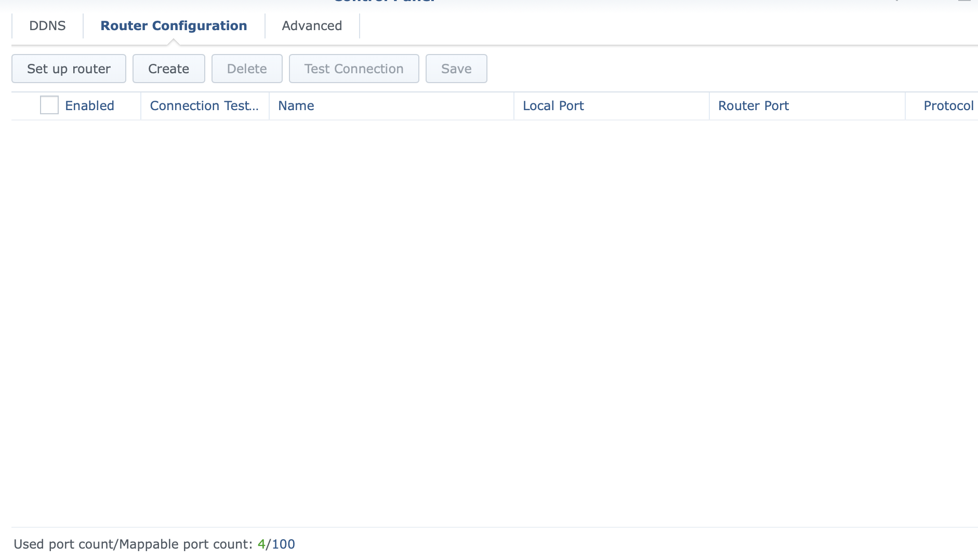
Task: Click the Enabled column label
Action: click(89, 106)
